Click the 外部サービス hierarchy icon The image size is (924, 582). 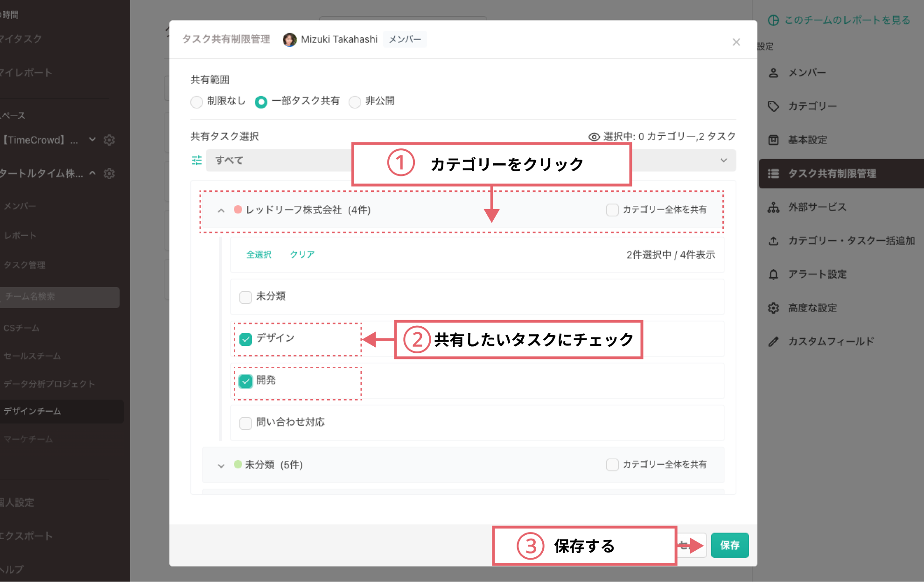[773, 207]
